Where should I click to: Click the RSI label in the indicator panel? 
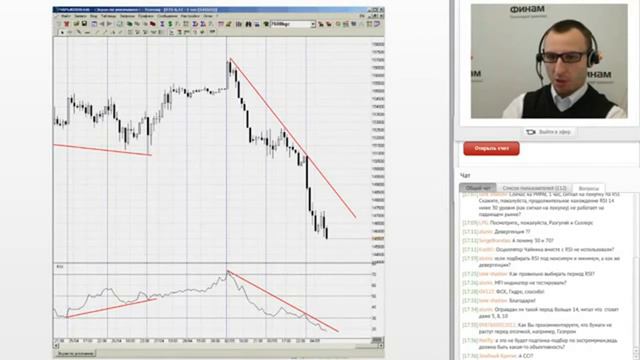point(60,267)
